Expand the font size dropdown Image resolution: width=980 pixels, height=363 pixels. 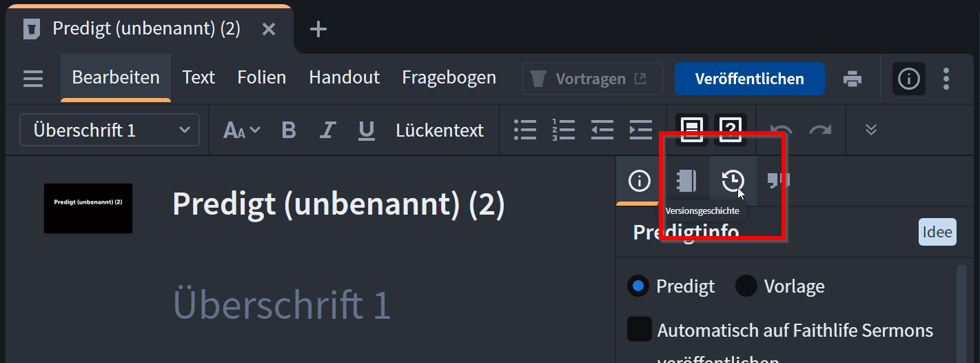[242, 130]
